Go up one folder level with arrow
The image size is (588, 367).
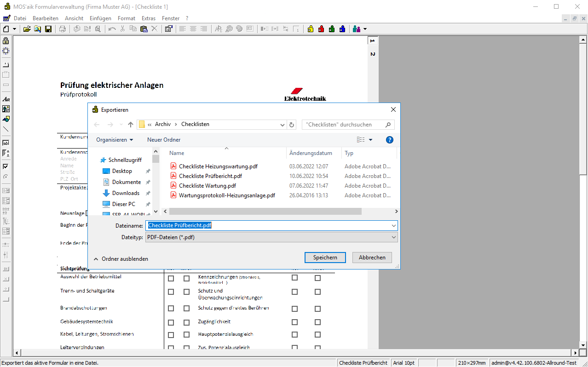(131, 125)
